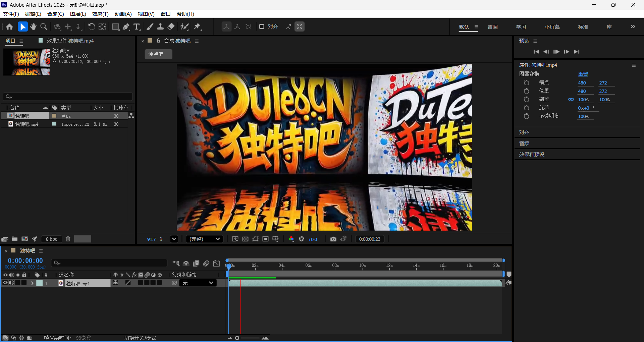Open Graph Editor icon in timeline
This screenshot has height=342, width=644.
click(217, 264)
